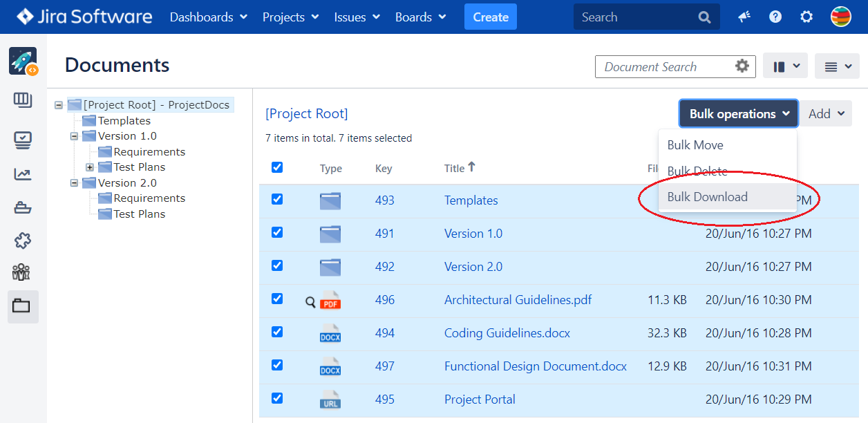Click the Create button

491,17
